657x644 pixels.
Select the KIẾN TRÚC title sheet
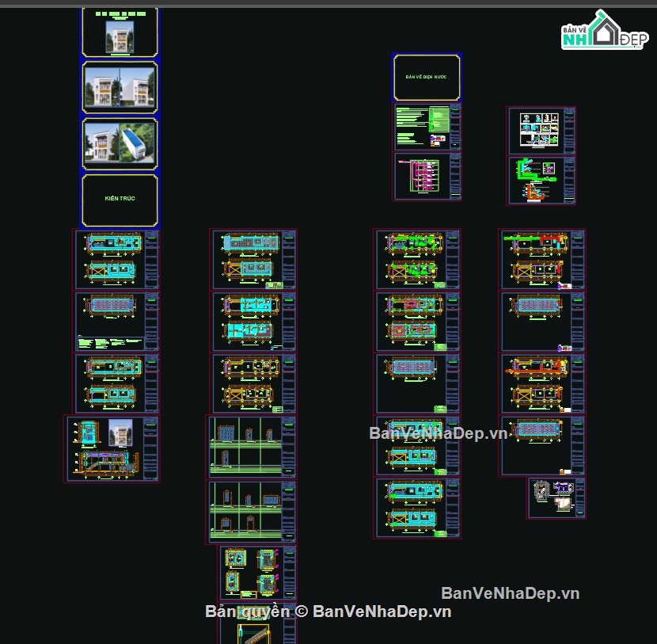click(120, 199)
